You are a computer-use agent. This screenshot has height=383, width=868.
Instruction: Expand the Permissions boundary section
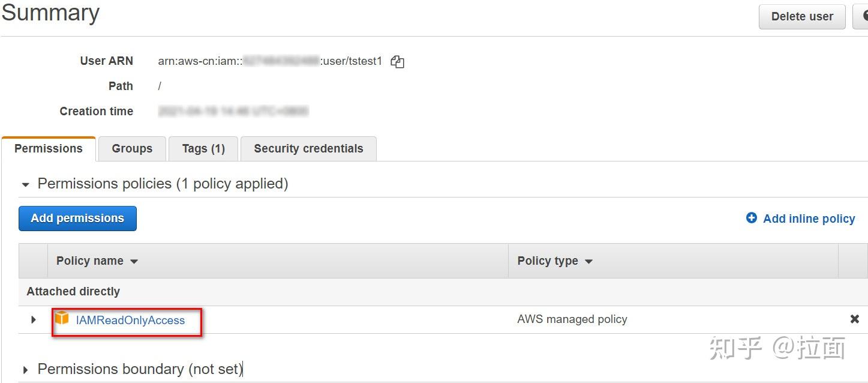(25, 369)
